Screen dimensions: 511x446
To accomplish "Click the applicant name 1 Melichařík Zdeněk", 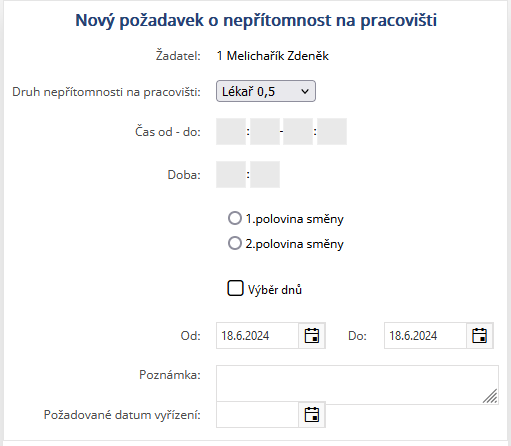I will point(273,56).
